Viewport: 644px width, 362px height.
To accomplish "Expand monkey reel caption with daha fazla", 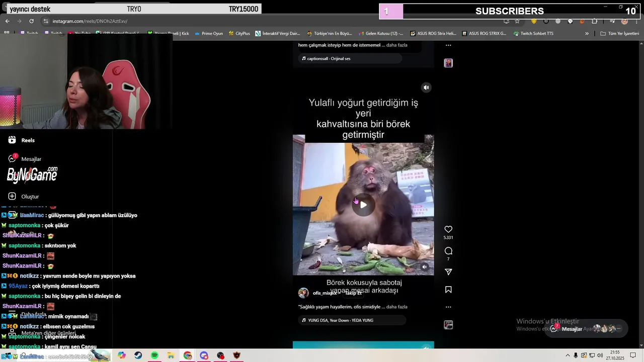I will [x=396, y=307].
